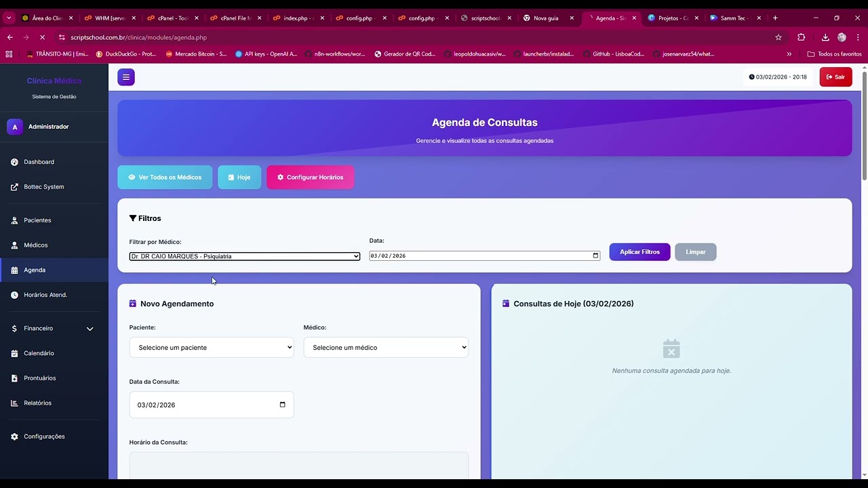Show more bookmarks overflow chevron

point(789,54)
